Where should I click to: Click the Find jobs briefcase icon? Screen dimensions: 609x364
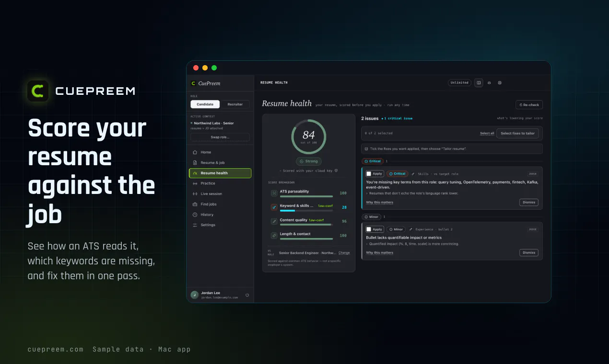tap(195, 205)
